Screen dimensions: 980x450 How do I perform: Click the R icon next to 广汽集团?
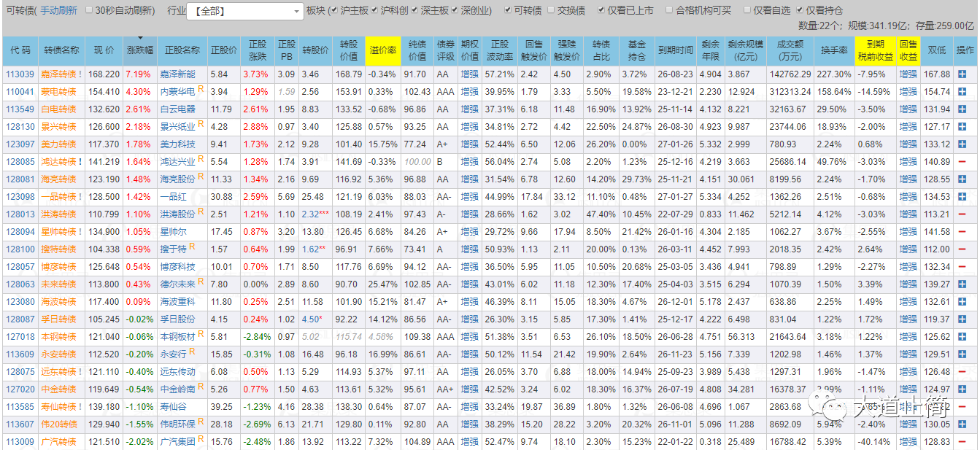201,440
